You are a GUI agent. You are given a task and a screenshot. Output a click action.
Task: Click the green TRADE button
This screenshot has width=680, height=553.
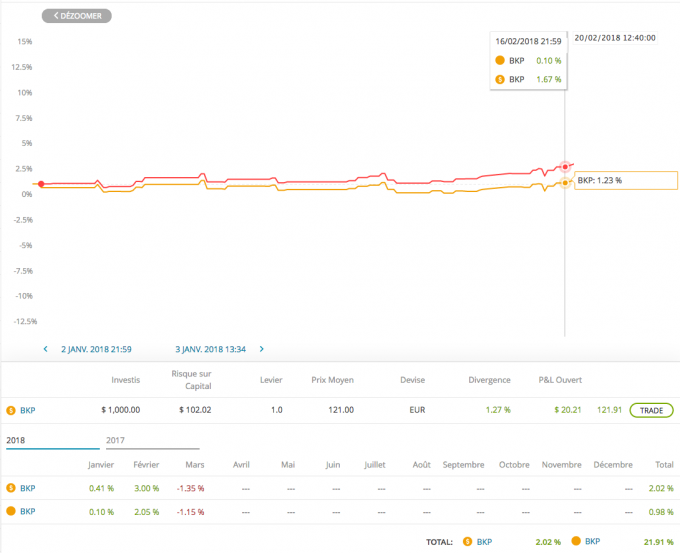tap(651, 410)
